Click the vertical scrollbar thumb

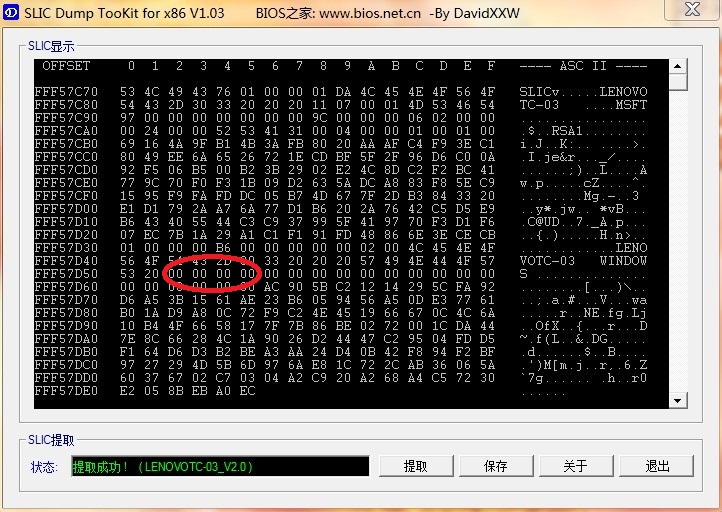tap(677, 82)
